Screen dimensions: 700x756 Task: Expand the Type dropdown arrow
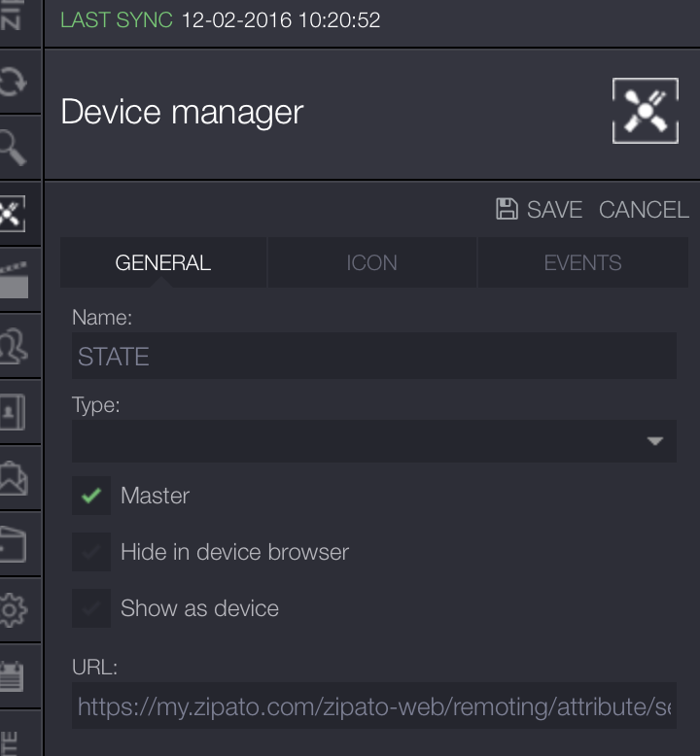pos(654,441)
